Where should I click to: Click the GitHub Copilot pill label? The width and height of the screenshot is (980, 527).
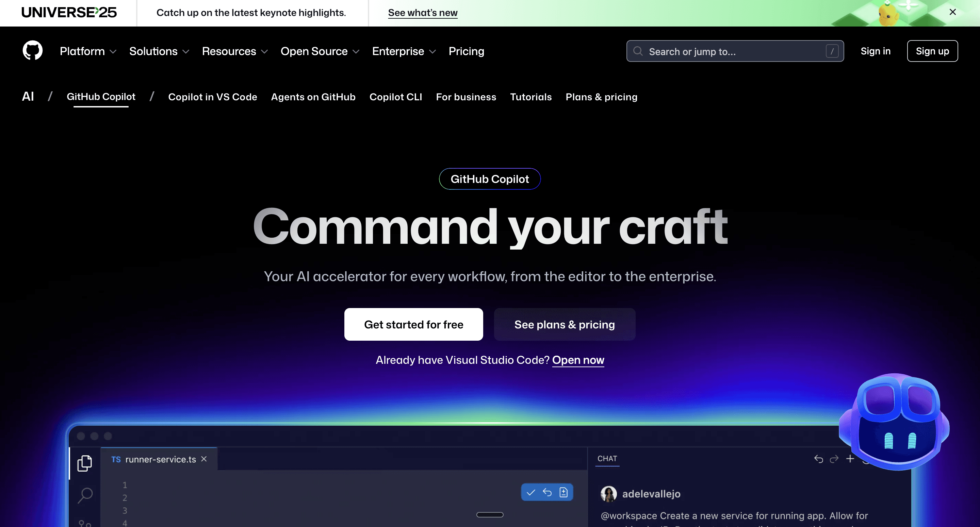point(490,179)
